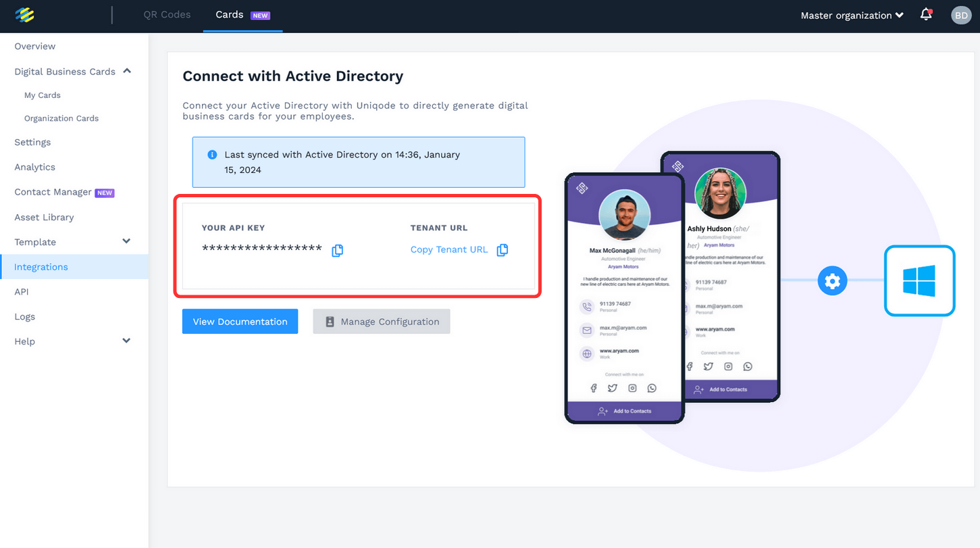Image resolution: width=980 pixels, height=548 pixels.
Task: Click Manage Configuration
Action: tap(381, 321)
